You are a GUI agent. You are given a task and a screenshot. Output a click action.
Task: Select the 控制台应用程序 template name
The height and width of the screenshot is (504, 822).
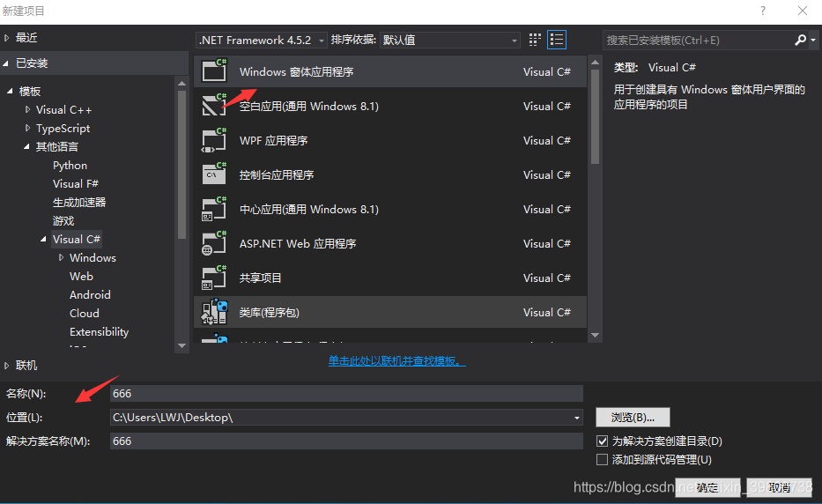(277, 175)
